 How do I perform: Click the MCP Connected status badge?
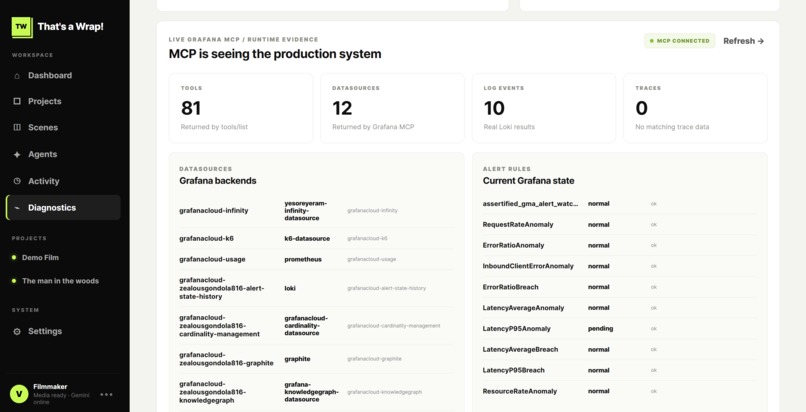pos(680,41)
